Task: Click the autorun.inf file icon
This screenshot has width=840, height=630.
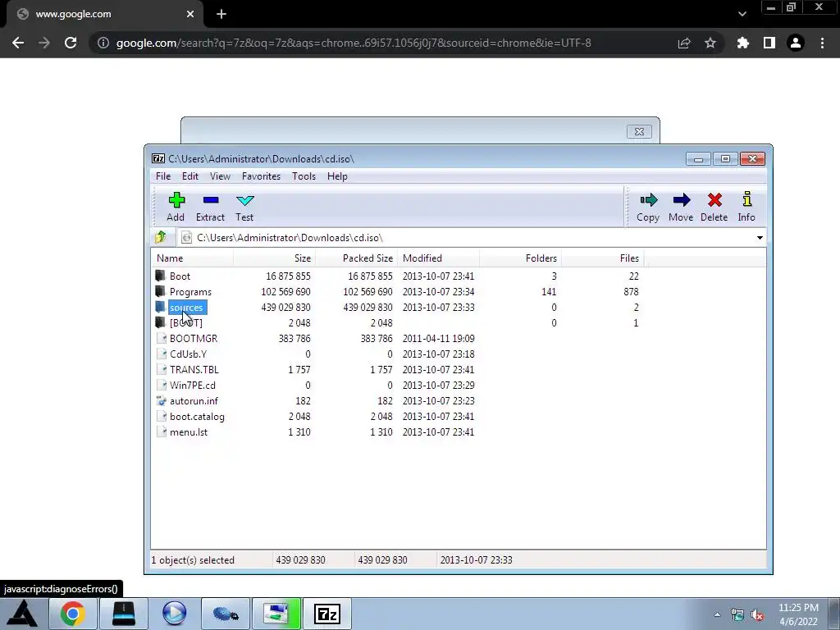Action: click(x=161, y=400)
